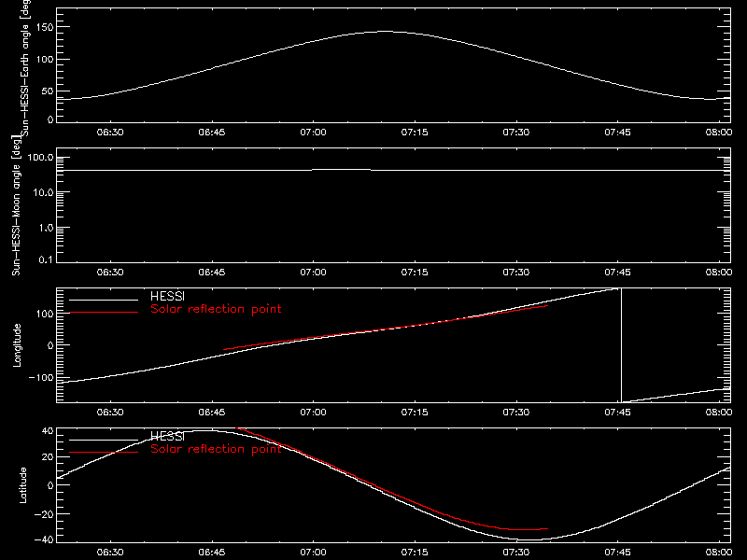Click the 20 tick on Latitude axis
The height and width of the screenshot is (560, 747).
[48, 457]
